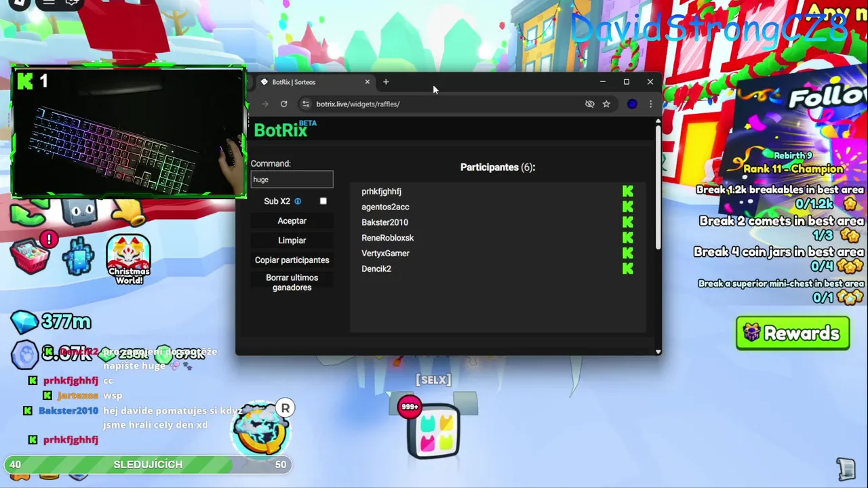Click Bakster2010 username in stream chat
The width and height of the screenshot is (868, 488).
[68, 411]
